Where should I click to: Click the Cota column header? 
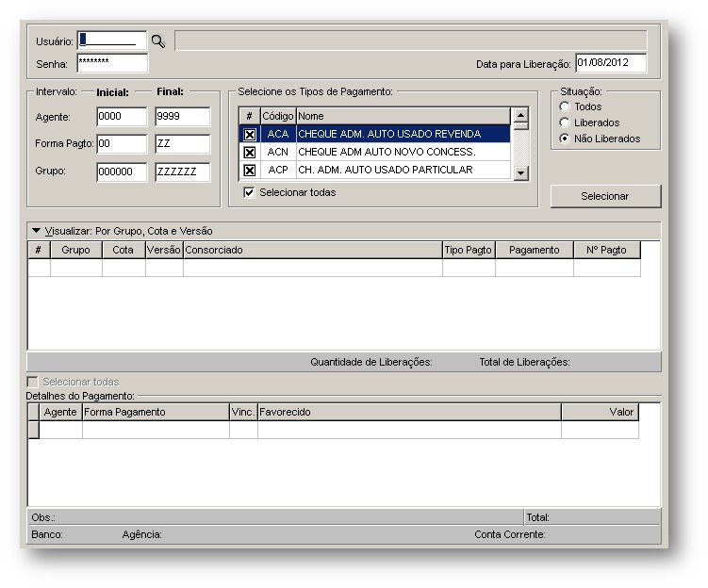123,250
